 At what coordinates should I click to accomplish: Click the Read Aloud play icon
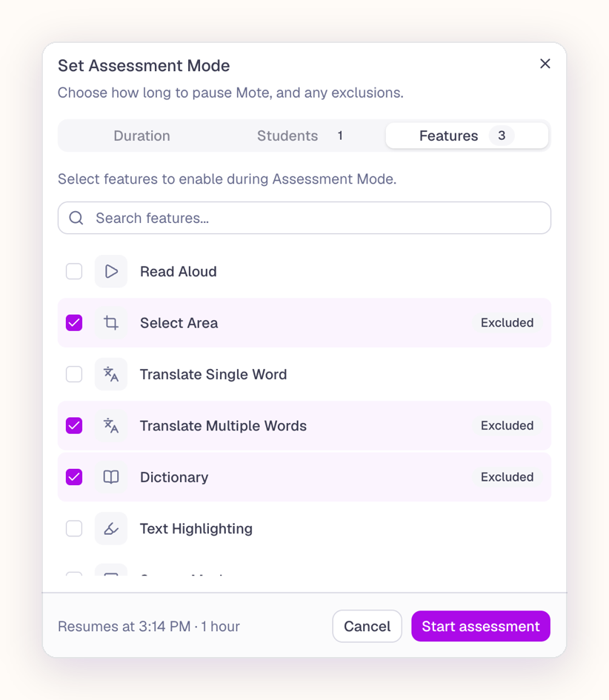point(110,271)
